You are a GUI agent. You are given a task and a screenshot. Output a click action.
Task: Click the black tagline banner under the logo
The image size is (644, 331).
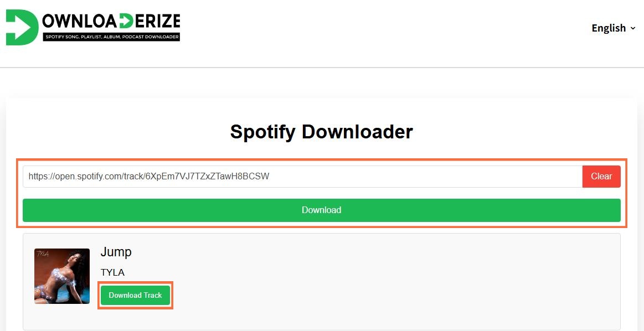111,37
